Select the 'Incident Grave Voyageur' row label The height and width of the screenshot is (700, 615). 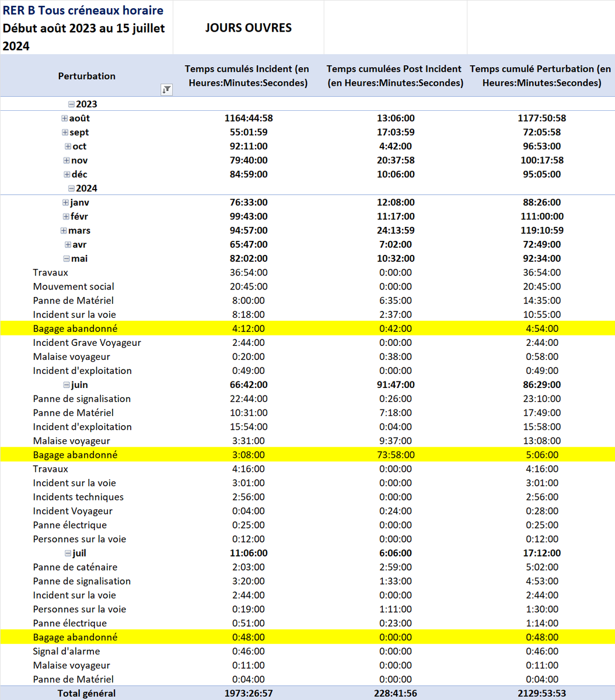pos(87,343)
